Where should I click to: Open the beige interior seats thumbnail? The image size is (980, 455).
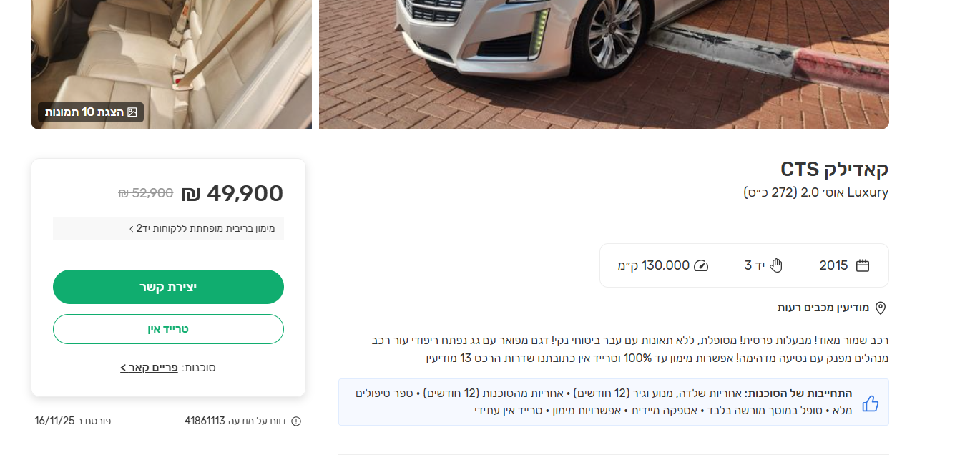tap(172, 50)
